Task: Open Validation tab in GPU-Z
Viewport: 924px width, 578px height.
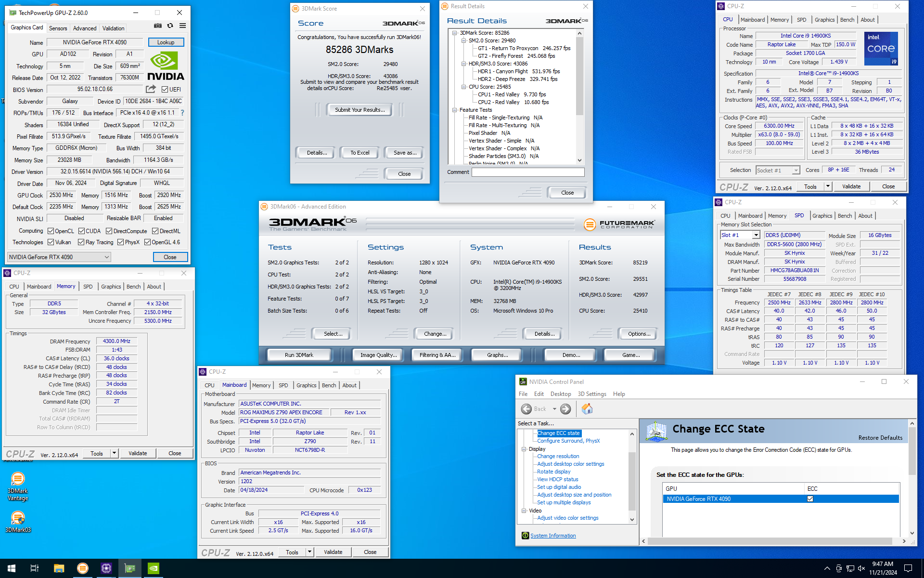Action: pos(114,28)
